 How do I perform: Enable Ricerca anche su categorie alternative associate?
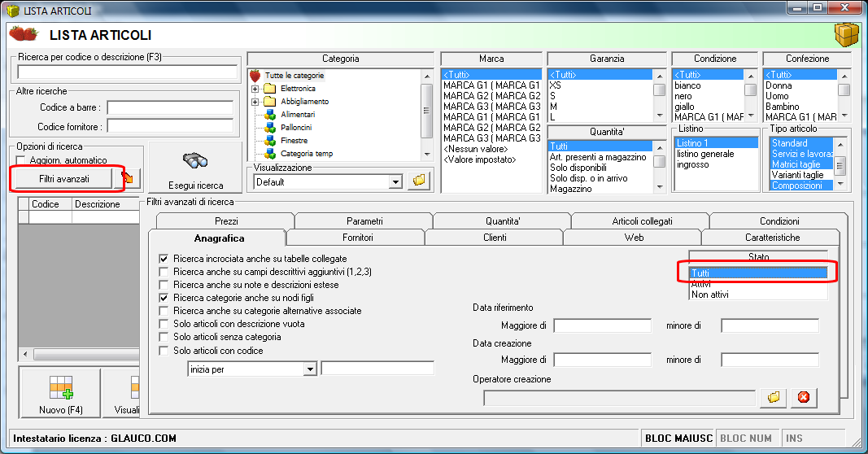(164, 311)
